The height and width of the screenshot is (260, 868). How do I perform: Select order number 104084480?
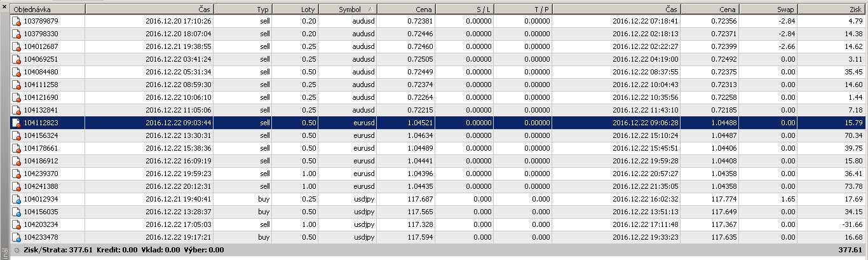click(41, 72)
